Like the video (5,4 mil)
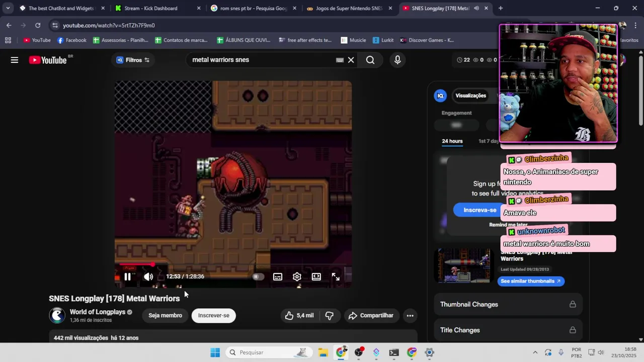644x362 pixels. [299, 315]
